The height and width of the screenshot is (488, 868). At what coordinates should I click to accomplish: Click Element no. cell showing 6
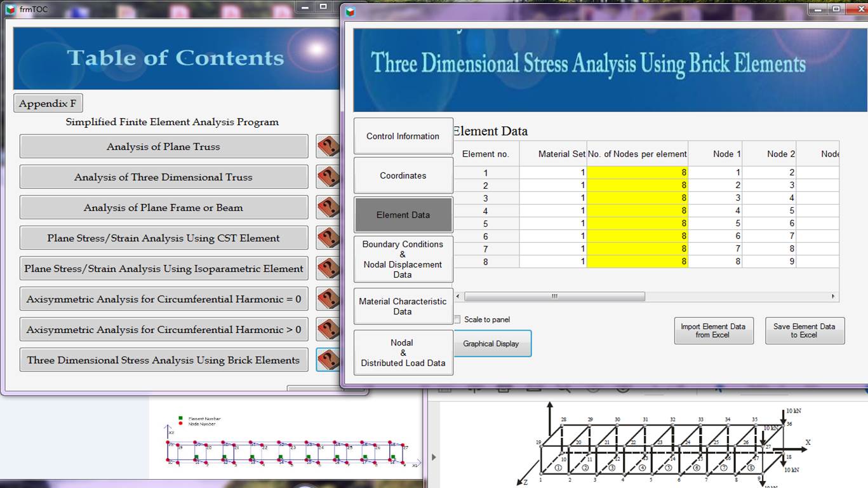click(x=486, y=236)
